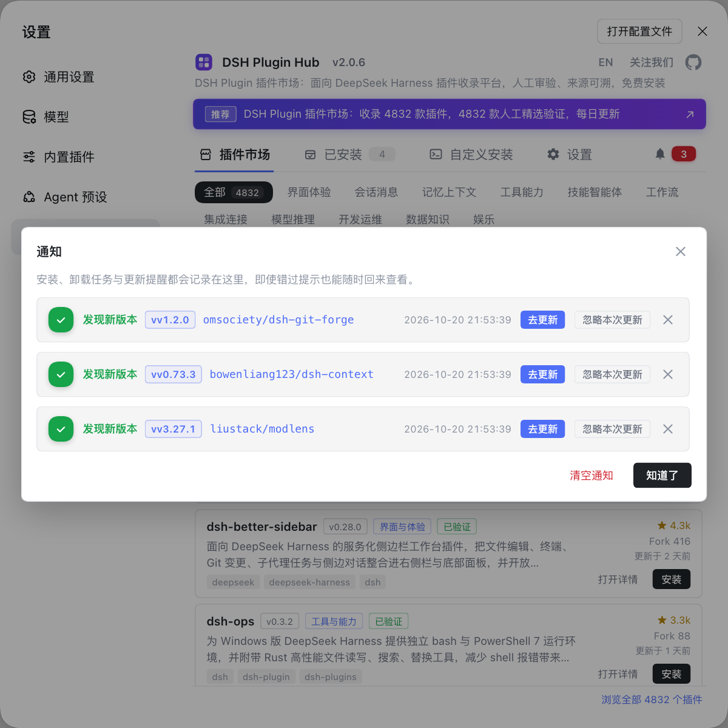This screenshot has height=728, width=728.
Task: Click the dsh-plugins tag
Action: click(331, 677)
